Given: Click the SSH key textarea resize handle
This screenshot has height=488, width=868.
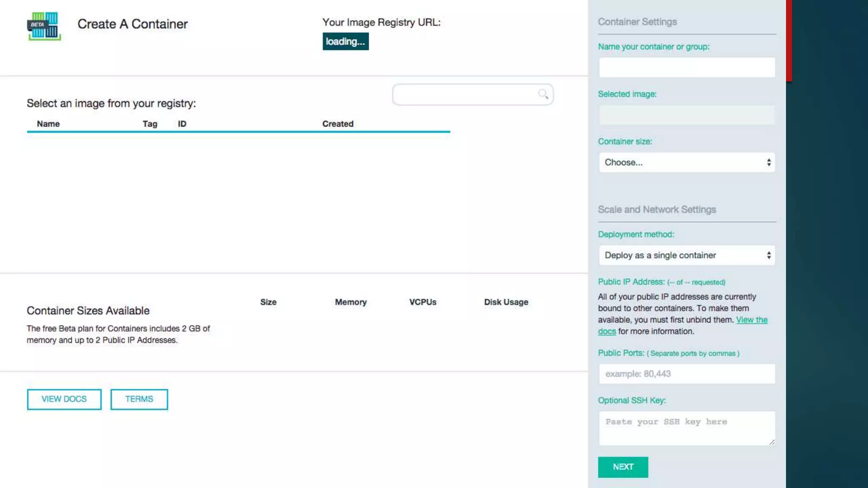Looking at the screenshot, I should 772,442.
